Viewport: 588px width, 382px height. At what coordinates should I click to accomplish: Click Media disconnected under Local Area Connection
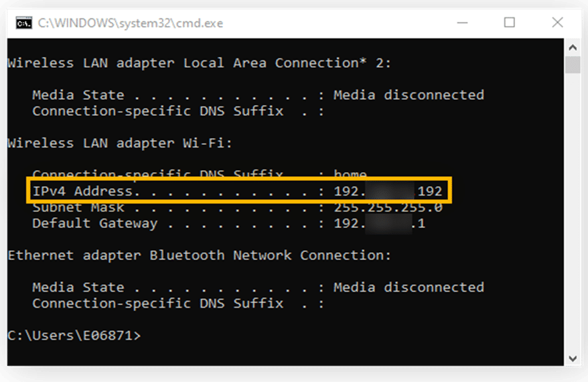(x=409, y=94)
